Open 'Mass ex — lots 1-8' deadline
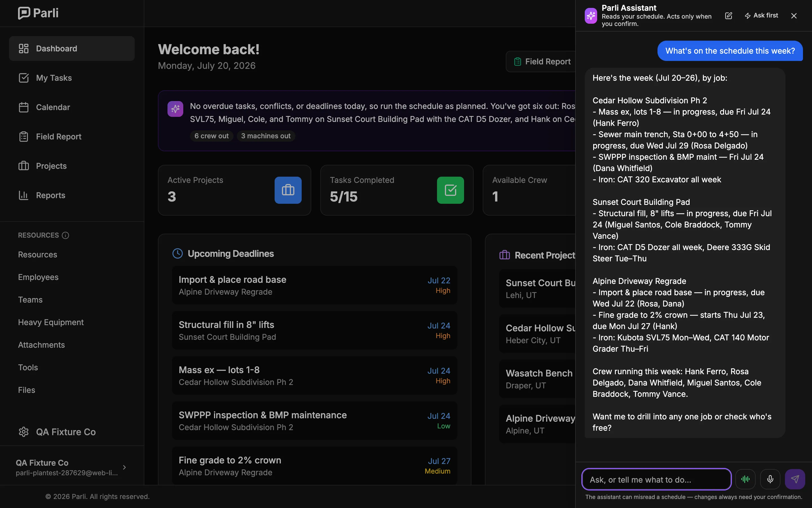This screenshot has height=508, width=812. pyautogui.click(x=314, y=376)
